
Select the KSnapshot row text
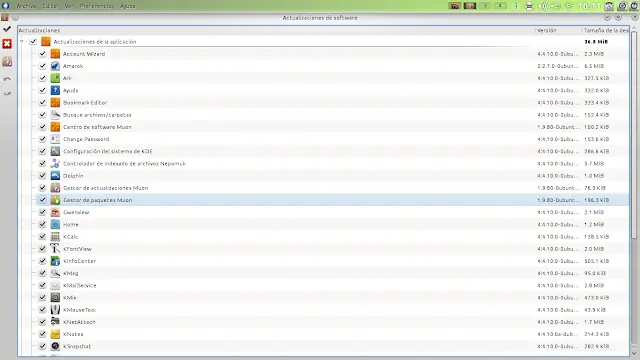[x=77, y=346]
